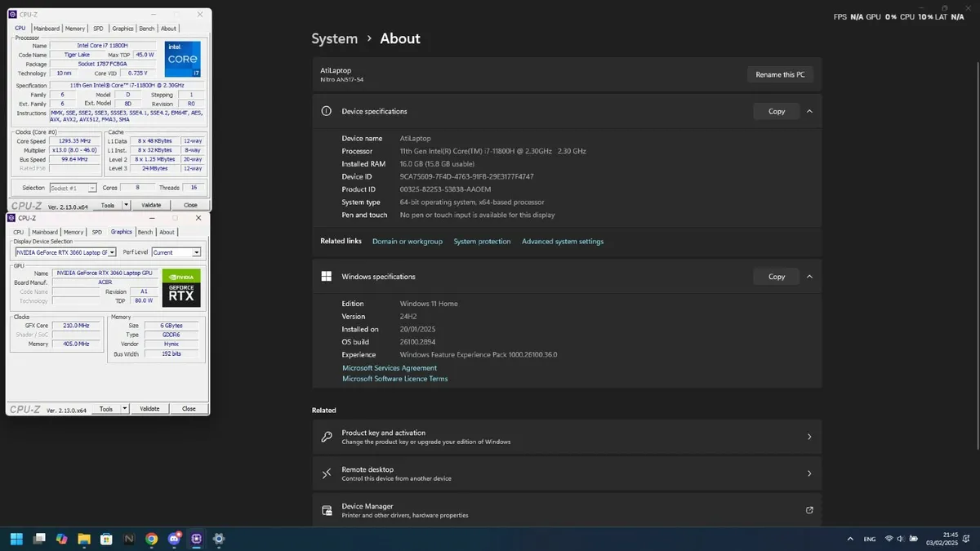This screenshot has height=551, width=980.
Task: Switch to Memory tab in upper CPU-Z window
Action: tap(74, 29)
